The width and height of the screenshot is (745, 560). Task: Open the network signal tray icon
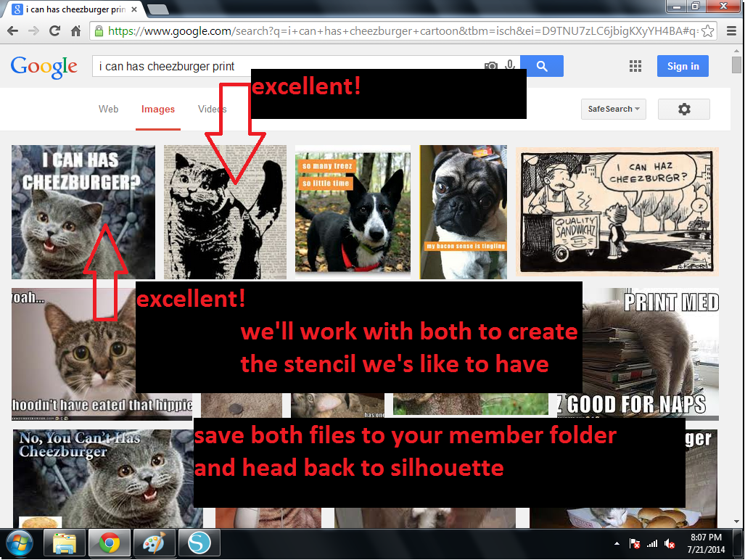(652, 543)
